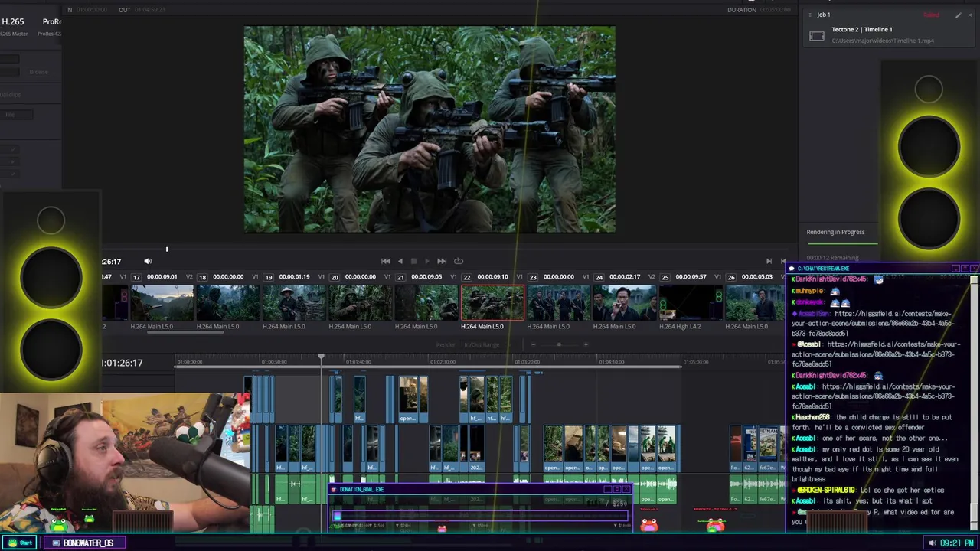Viewport: 980px width, 551px height.
Task: Remove Job 1 from the render queue
Action: [969, 15]
